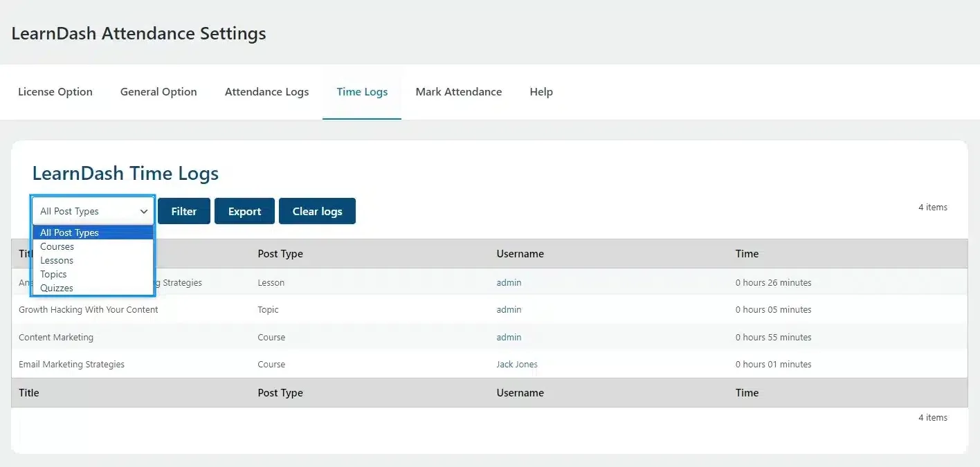Click the Username column header
This screenshot has height=467, width=980.
[520, 254]
